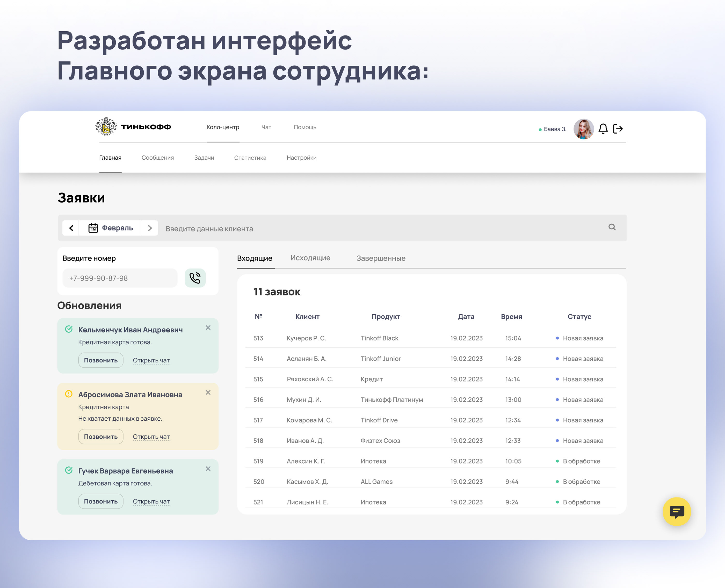Viewport: 725px width, 588px height.
Task: Click the phone number input field
Action: pyautogui.click(x=120, y=278)
